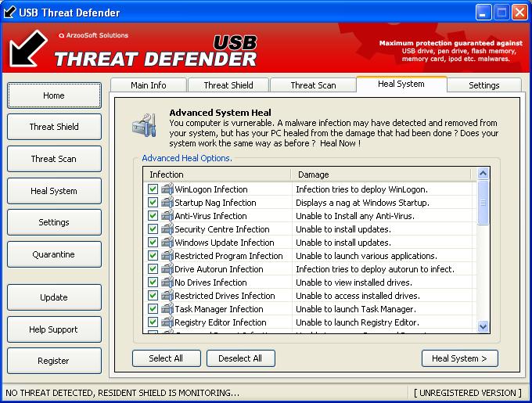
Task: Uncheck the Drive Autorun Infection checkbox
Action: coord(153,268)
